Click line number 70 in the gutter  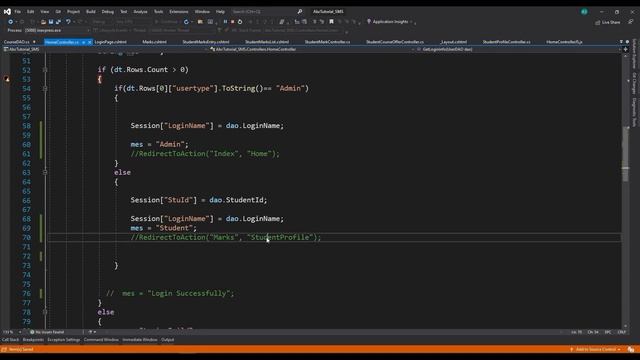pyautogui.click(x=27, y=238)
